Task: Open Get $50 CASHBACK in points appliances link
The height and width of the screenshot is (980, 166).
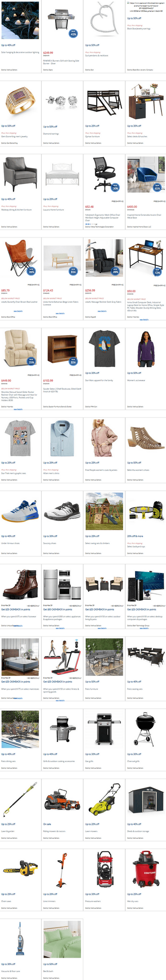Action: 58,609
